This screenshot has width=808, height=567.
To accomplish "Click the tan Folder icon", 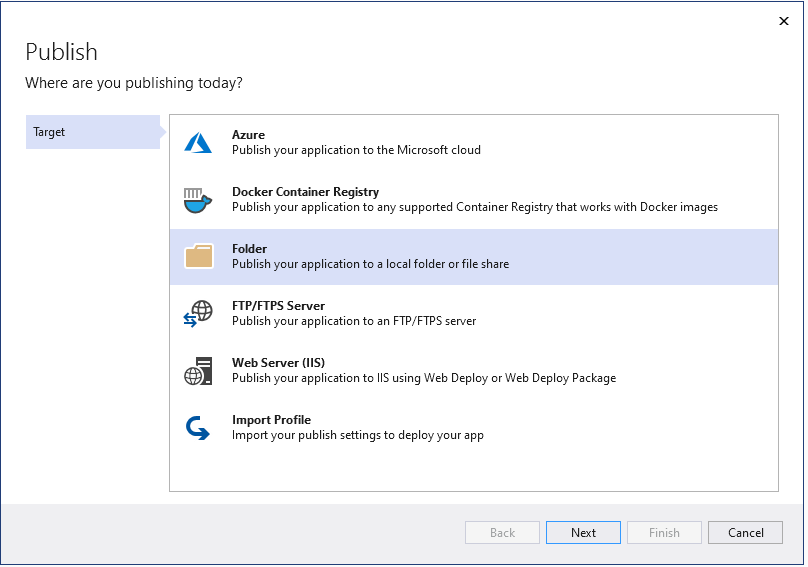I will point(199,256).
